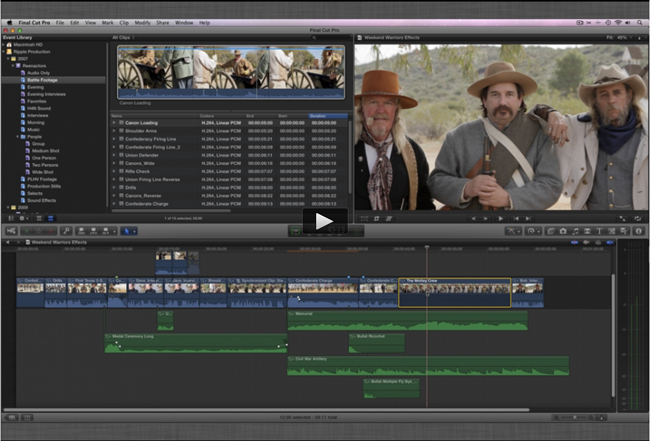Collapse the Ripple Production disk

pos(4,51)
